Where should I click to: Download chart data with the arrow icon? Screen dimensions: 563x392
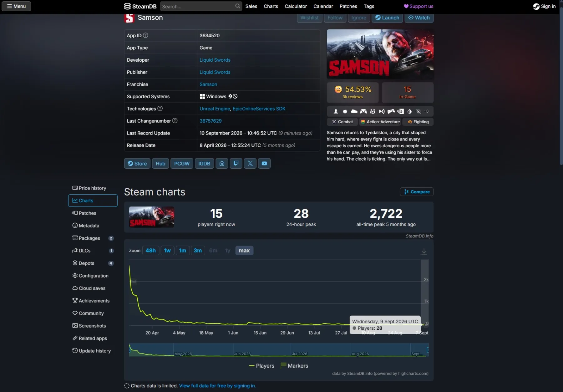point(424,251)
